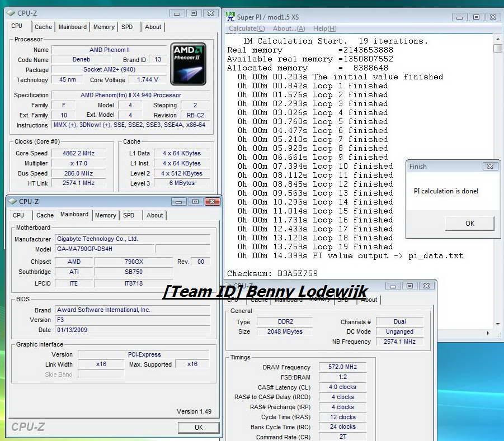
Task: Click the Revision value RB-C2
Action: click(195, 115)
